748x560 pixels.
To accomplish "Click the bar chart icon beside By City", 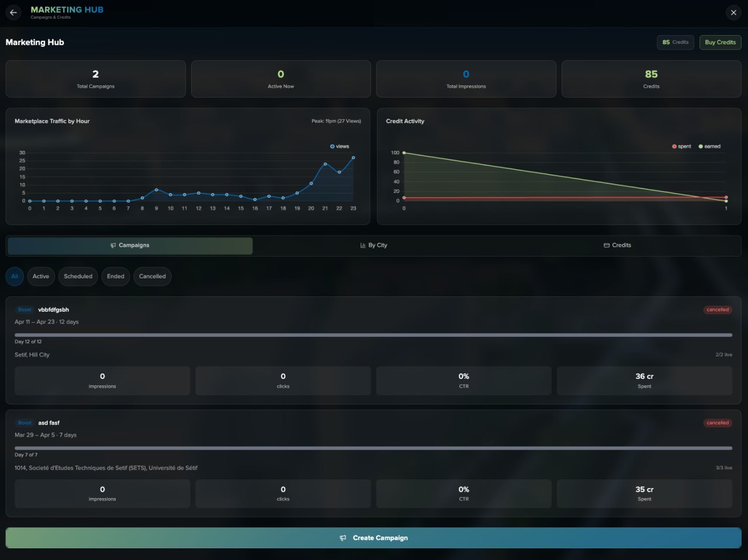I will point(363,246).
